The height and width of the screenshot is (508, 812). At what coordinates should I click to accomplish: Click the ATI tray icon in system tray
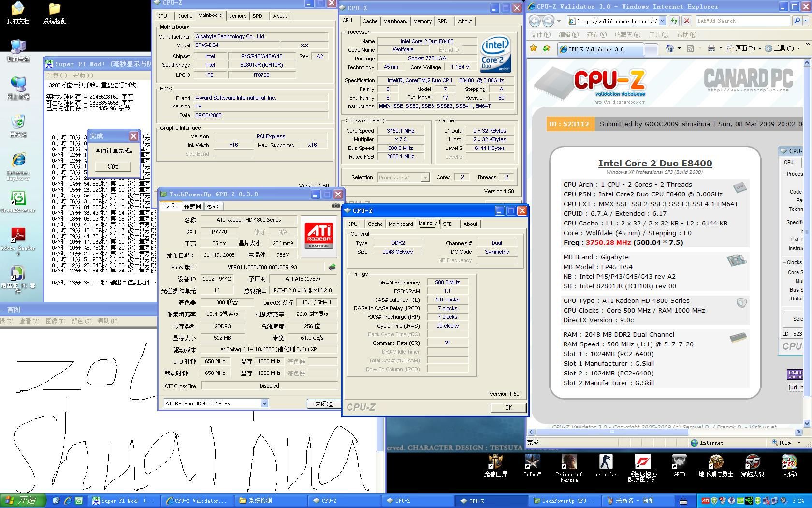tap(706, 501)
